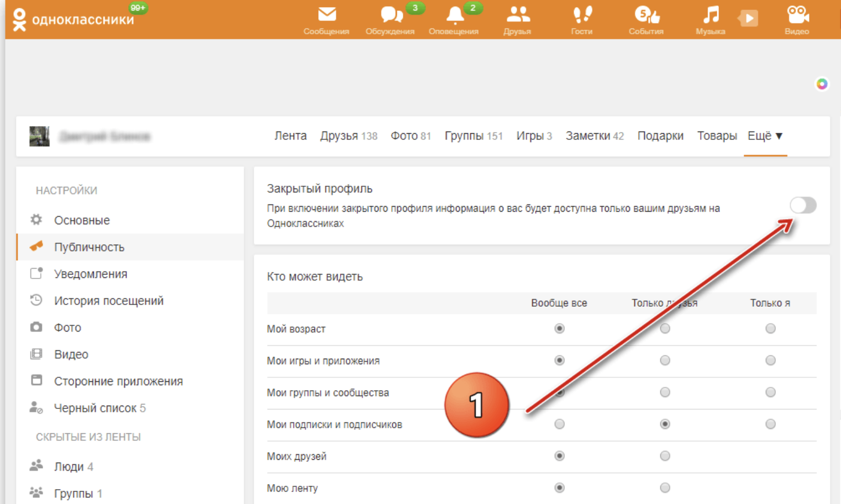
Task: Open the Фото 81 profile tab
Action: point(411,136)
